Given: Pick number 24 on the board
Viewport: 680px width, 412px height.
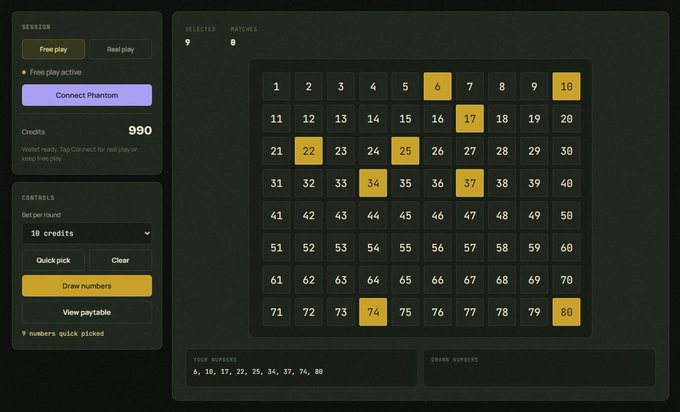Looking at the screenshot, I should tap(373, 151).
